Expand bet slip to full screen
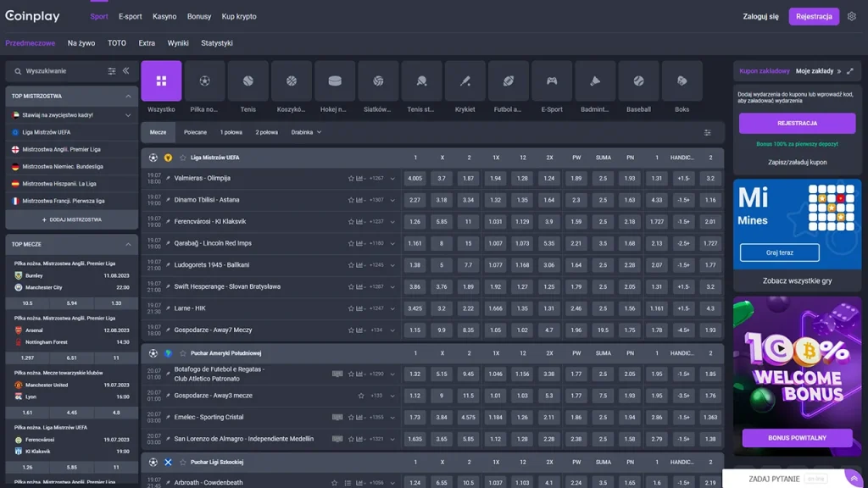Image resolution: width=868 pixels, height=488 pixels. click(850, 71)
